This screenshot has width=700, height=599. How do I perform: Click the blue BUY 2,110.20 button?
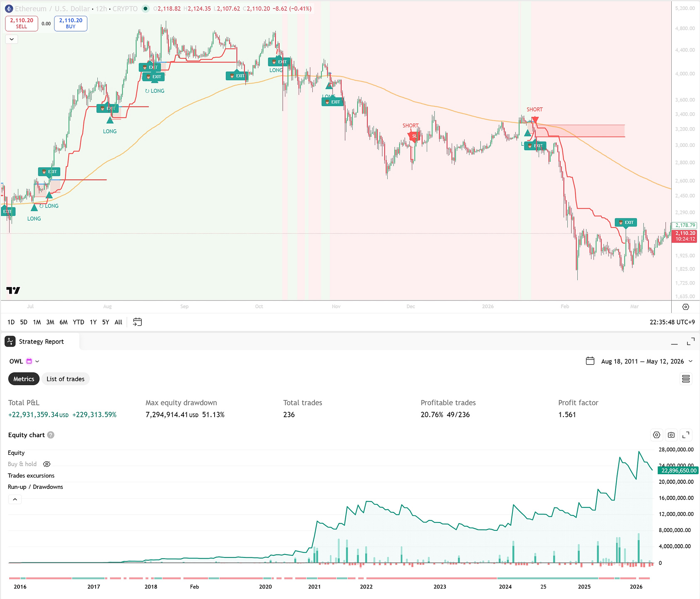pos(71,24)
